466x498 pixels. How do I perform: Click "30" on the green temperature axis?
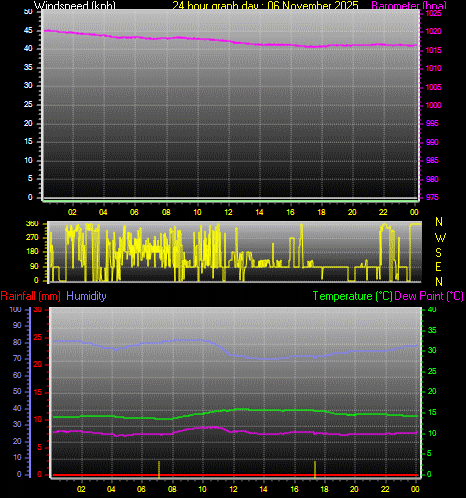coord(432,350)
